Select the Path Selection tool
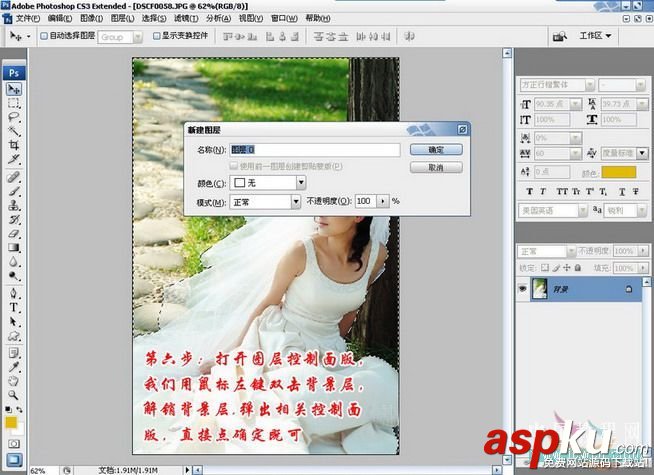654x475 pixels. (x=14, y=322)
